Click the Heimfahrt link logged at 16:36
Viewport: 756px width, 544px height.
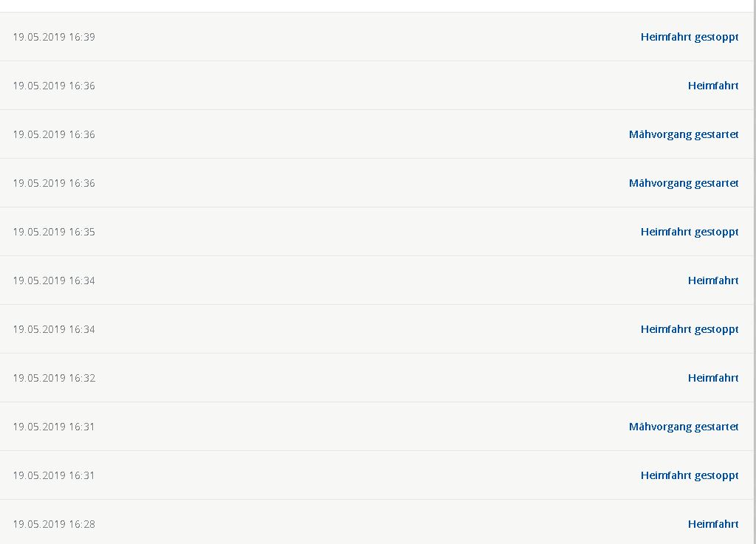[x=712, y=86]
